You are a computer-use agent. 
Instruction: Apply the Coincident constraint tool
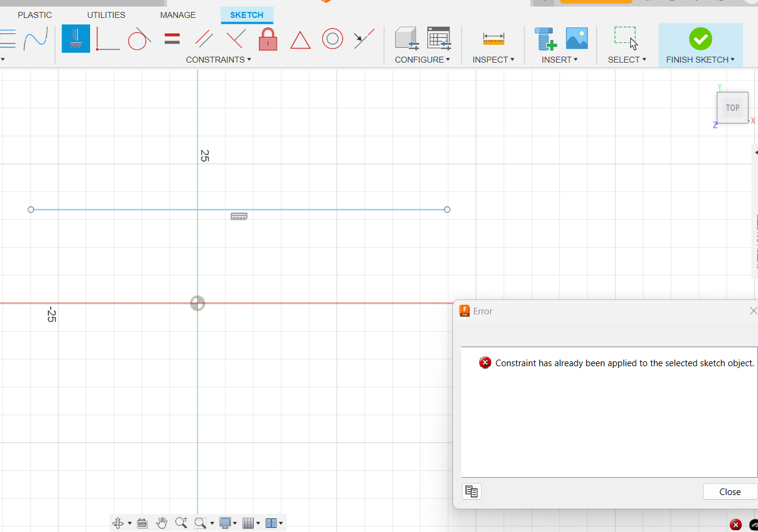108,39
